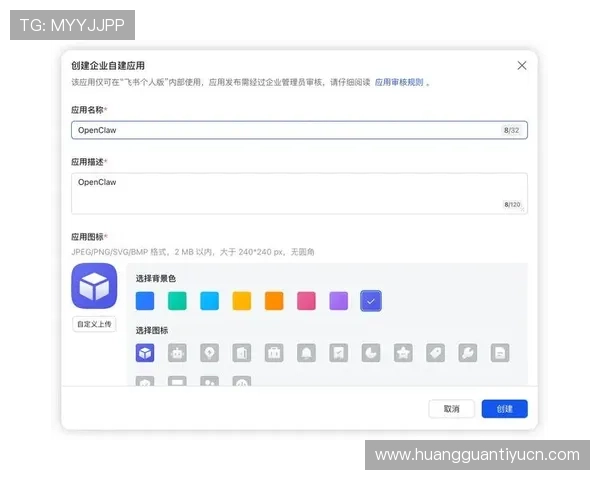
Task: Close the create app dialog
Action: (522, 65)
